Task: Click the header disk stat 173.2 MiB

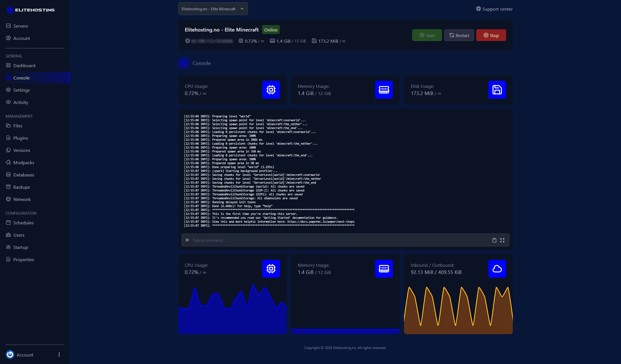Action: pos(328,41)
